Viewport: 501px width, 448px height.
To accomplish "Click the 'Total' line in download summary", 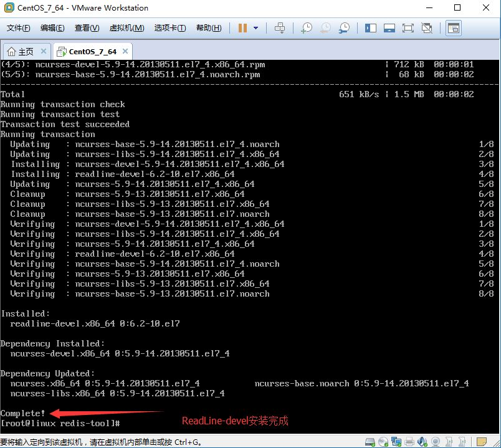I will (x=13, y=94).
